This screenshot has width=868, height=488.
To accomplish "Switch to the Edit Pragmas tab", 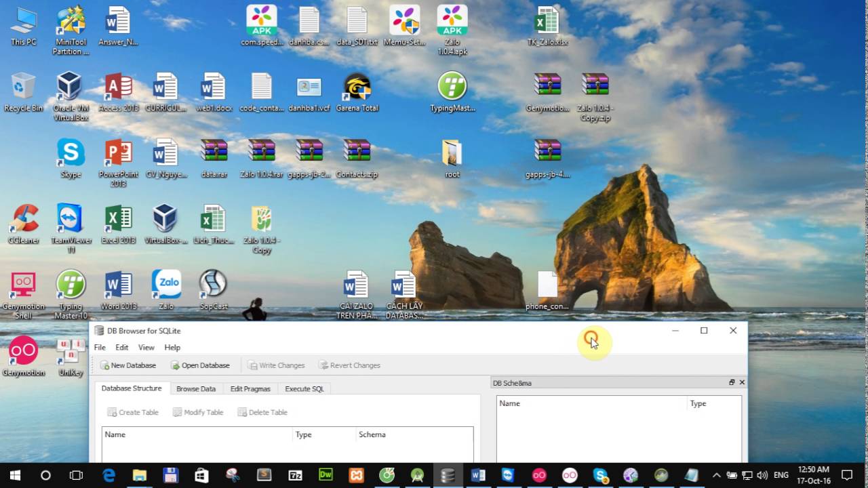I will click(x=250, y=389).
